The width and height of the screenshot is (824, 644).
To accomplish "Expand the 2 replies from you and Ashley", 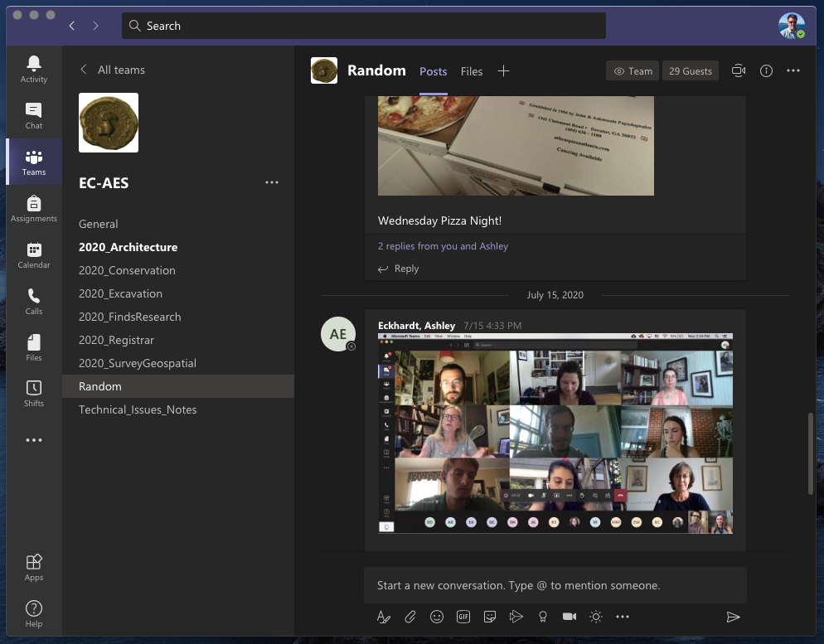I will [443, 246].
